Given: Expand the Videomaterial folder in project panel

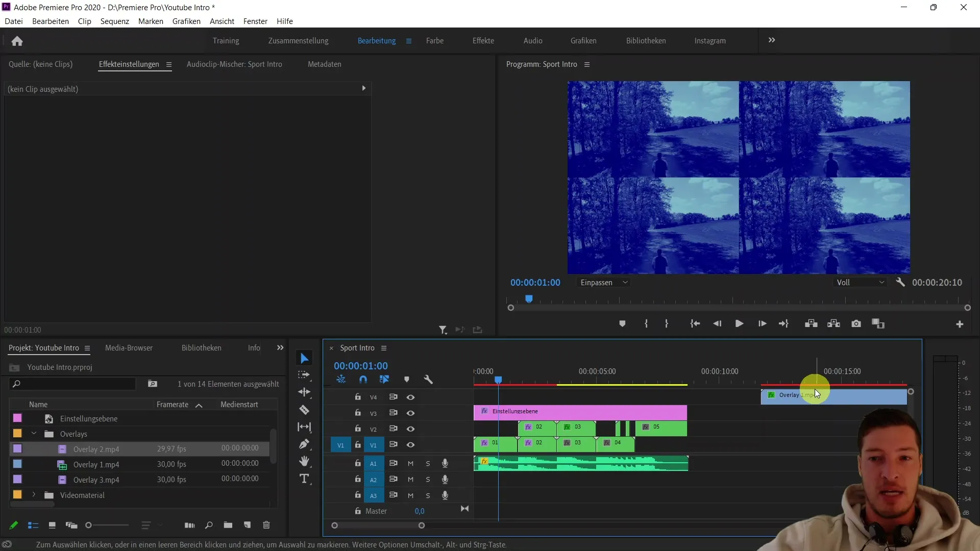Looking at the screenshot, I should pyautogui.click(x=34, y=495).
